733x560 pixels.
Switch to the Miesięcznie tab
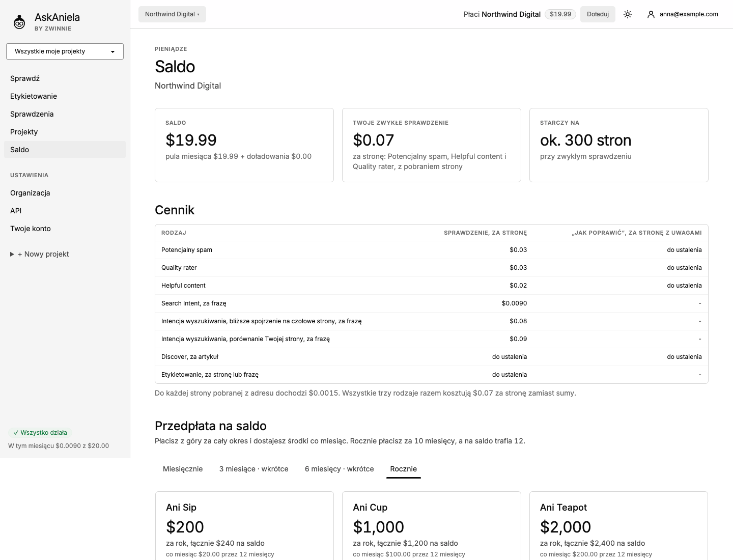(183, 469)
